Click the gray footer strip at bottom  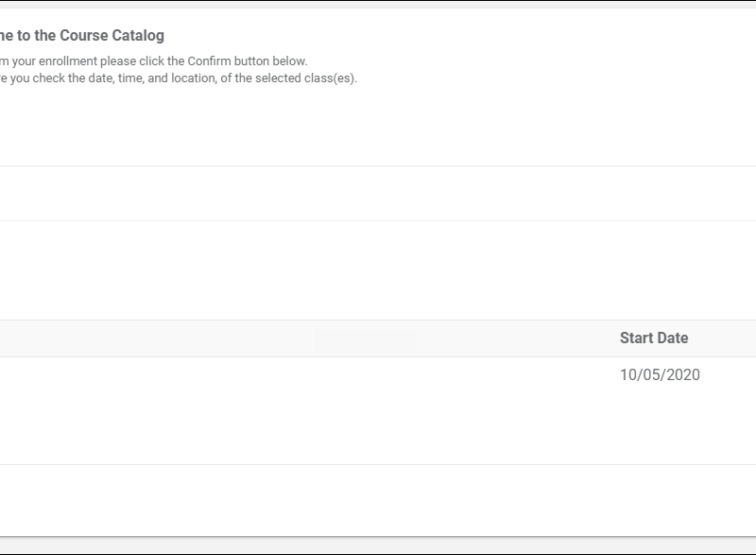[378, 546]
